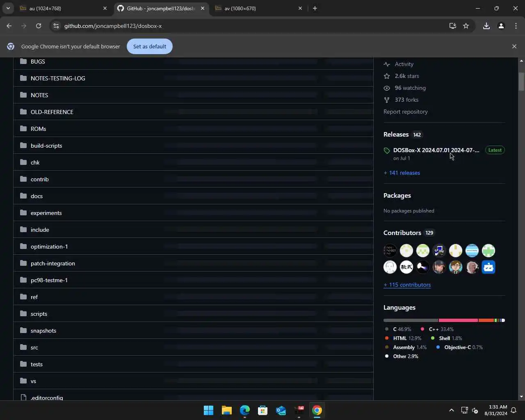Open the NOTES folder

39,95
